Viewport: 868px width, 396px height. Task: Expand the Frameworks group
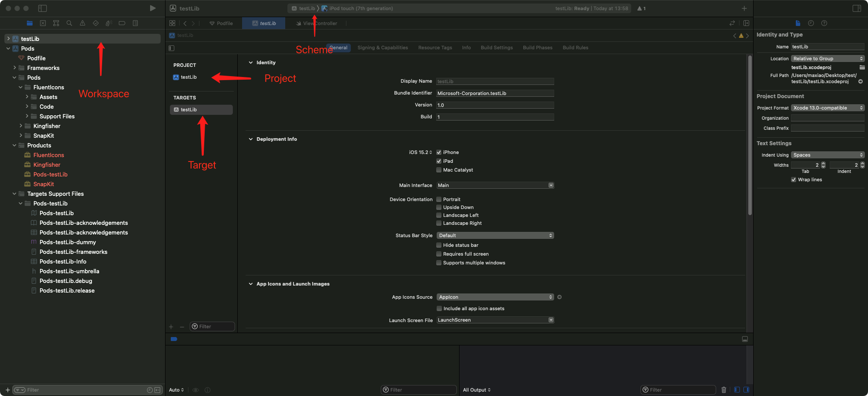point(15,68)
